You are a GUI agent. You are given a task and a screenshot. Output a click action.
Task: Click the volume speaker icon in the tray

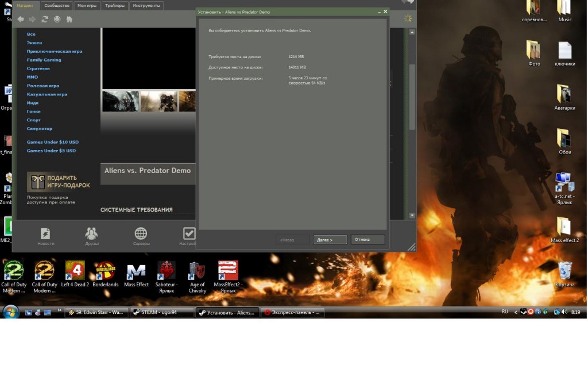(564, 312)
